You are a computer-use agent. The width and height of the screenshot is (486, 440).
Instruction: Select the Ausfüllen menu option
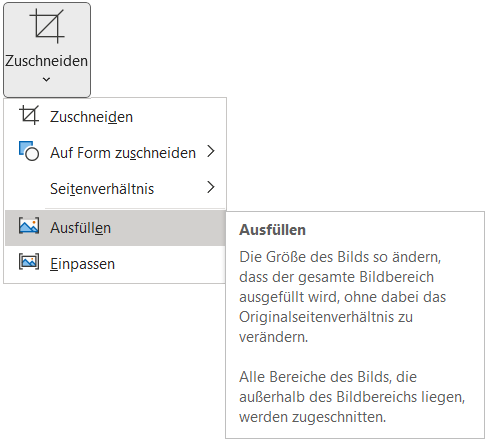115,228
